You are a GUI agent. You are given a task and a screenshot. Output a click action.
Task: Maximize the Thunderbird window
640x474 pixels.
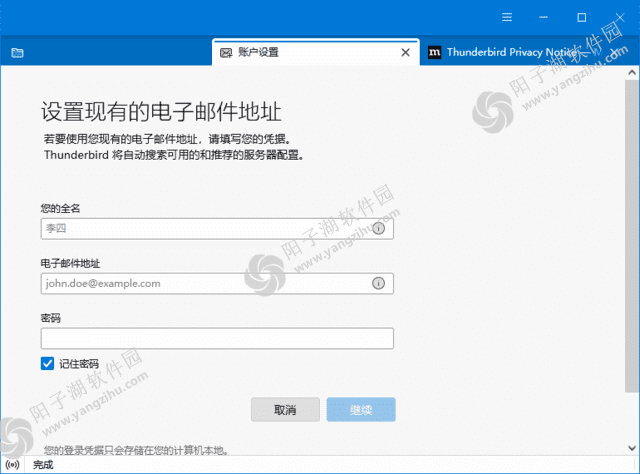pyautogui.click(x=582, y=17)
